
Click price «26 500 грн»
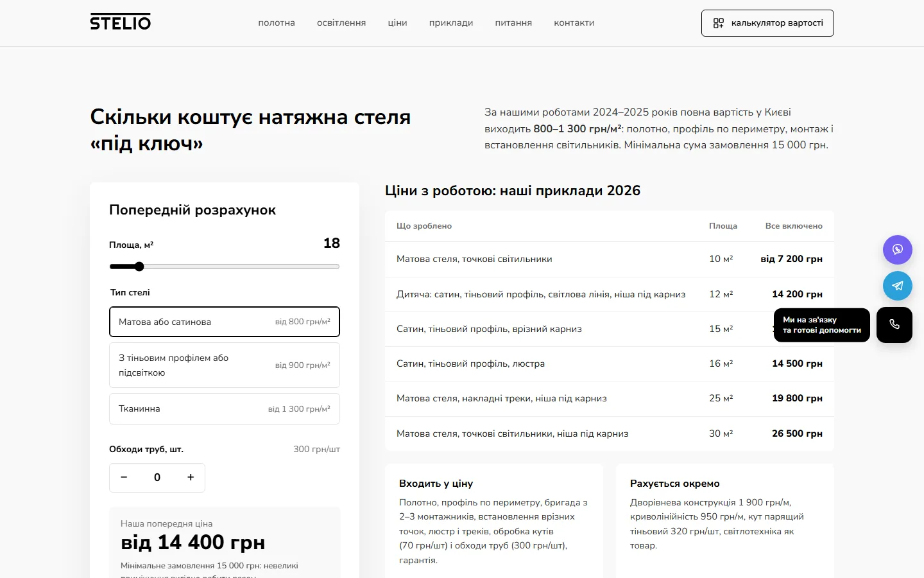[x=797, y=433]
